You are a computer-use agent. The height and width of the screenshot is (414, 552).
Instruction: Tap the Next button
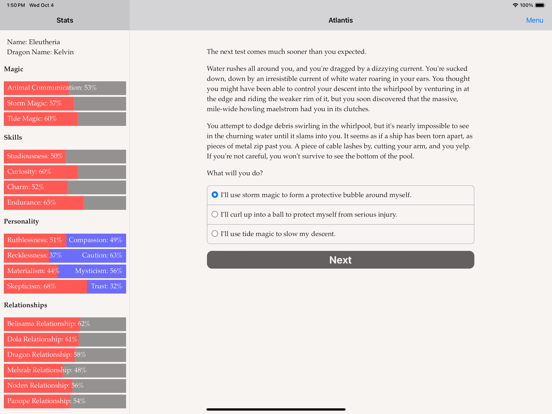tap(340, 260)
